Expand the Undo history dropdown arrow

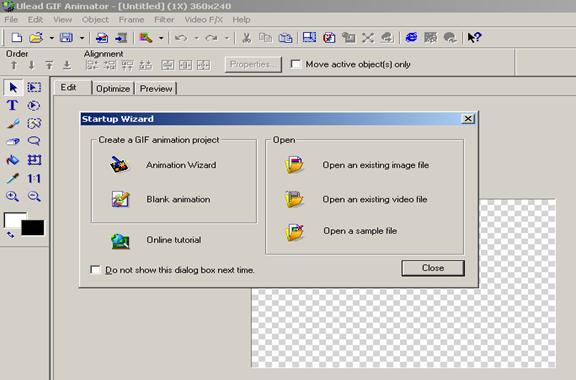(197, 38)
